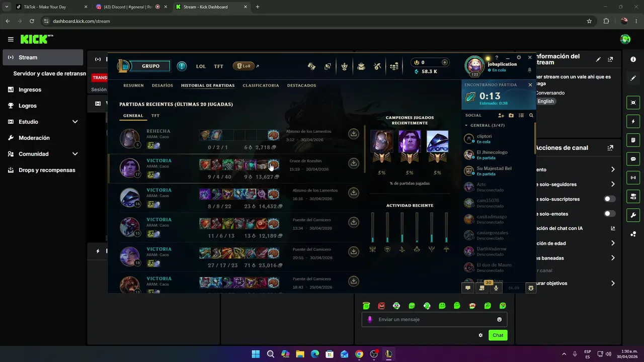Click lightning bolt quick actions icon
The width and height of the screenshot is (644, 362).
pos(633,122)
